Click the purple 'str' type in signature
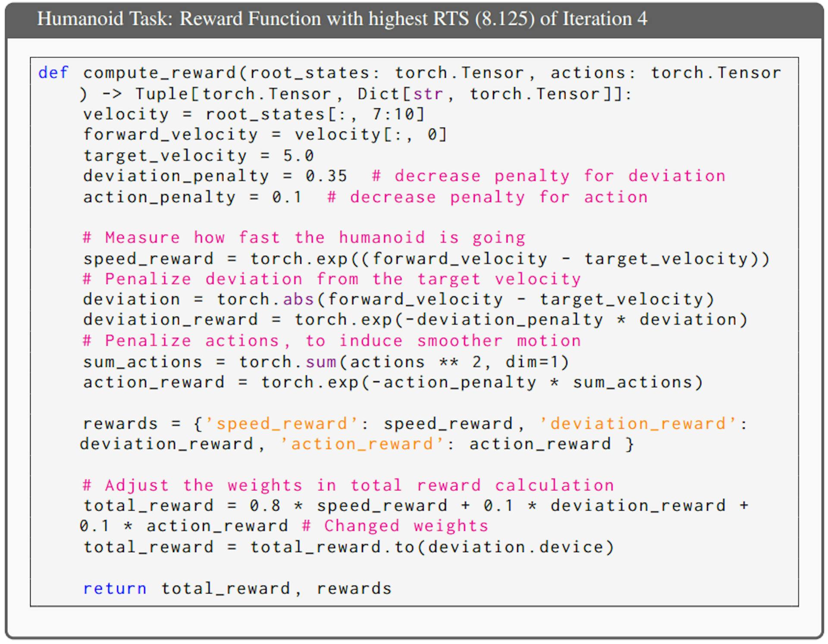The image size is (828, 644). [428, 94]
